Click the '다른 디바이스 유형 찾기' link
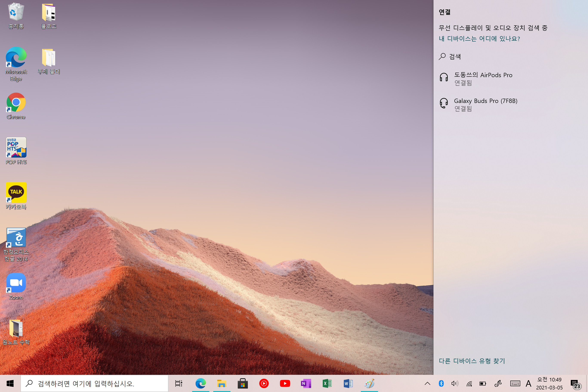Viewport: 588px width, 392px height. (472, 361)
